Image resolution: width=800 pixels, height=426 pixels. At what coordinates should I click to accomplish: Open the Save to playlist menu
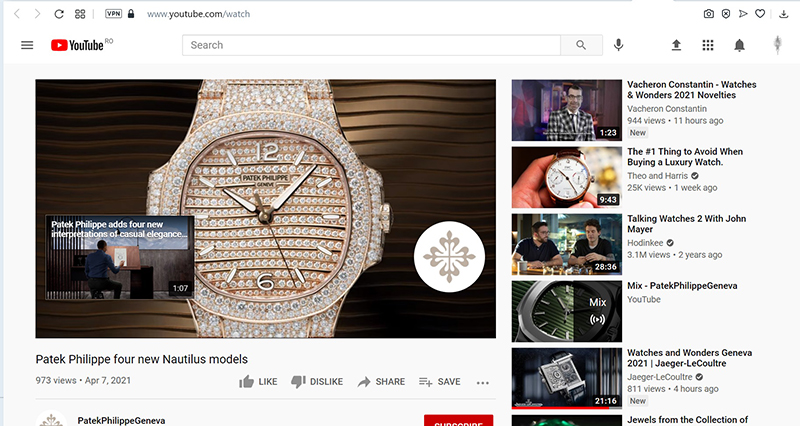[x=440, y=382]
